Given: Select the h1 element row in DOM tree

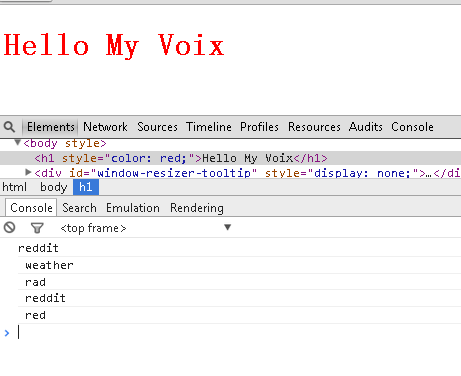Looking at the screenshot, I should (230, 158).
